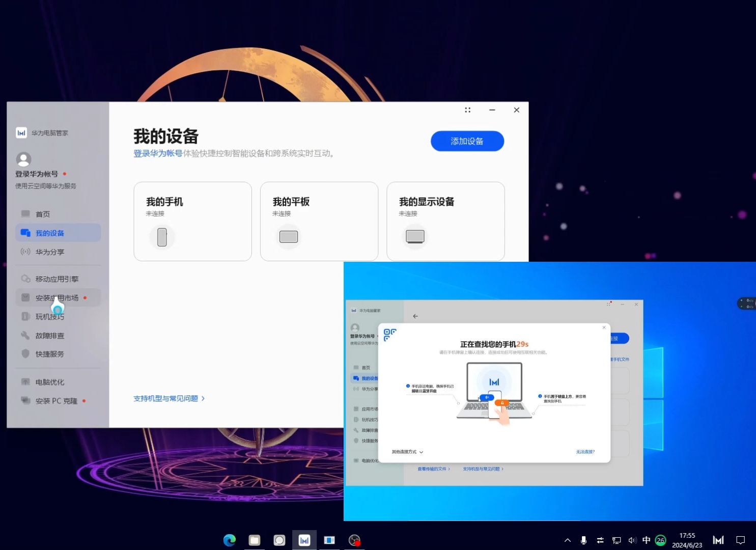Click the QR code icon in phone-search dialog
The image size is (756, 550).
(x=389, y=335)
